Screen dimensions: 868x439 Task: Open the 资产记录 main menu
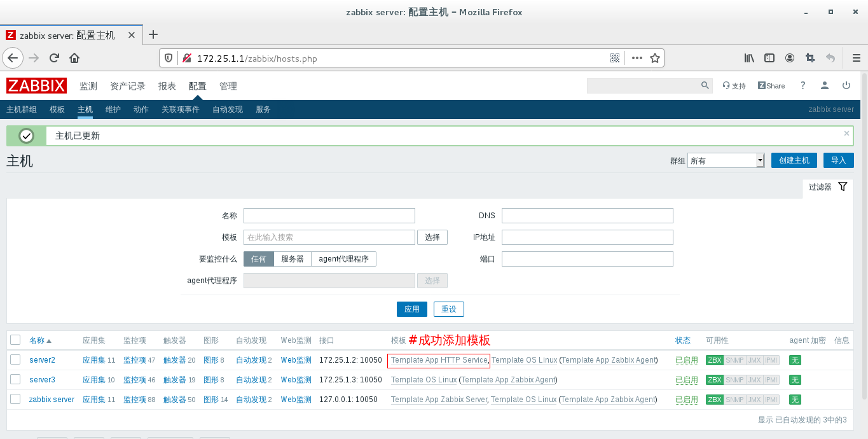tap(128, 86)
